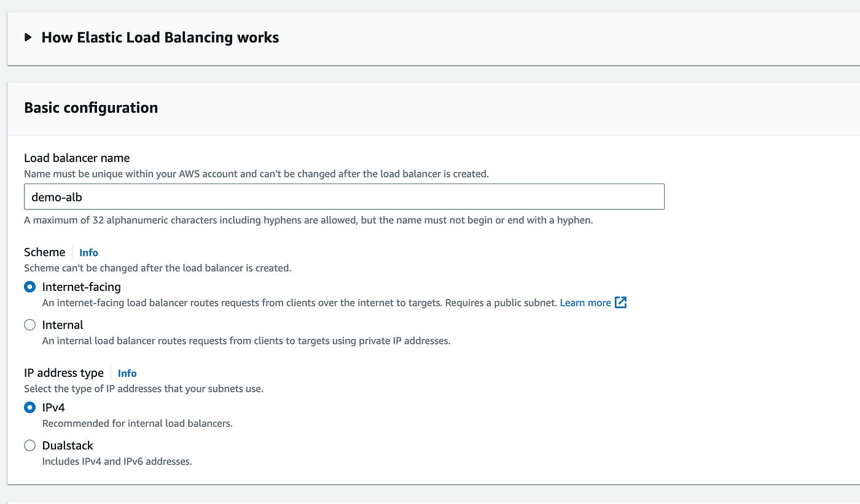Viewport: 860px width, 504px height.
Task: Click the Load balancer name field label
Action: click(x=77, y=158)
